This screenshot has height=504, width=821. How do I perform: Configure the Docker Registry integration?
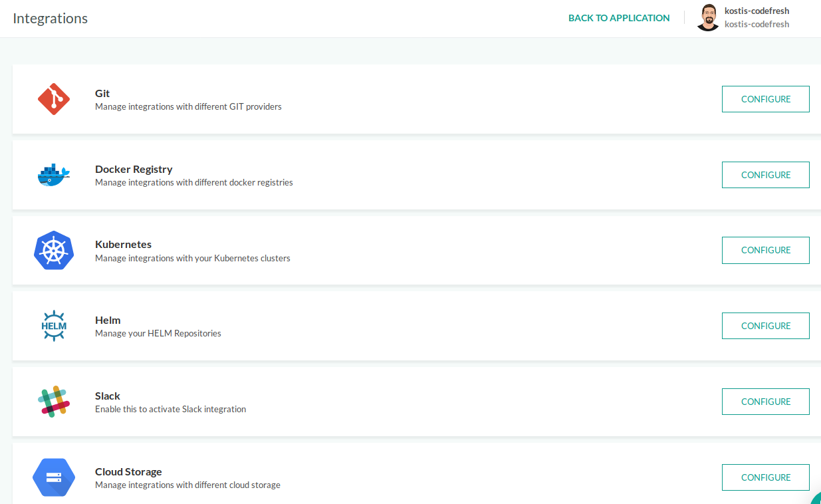(x=765, y=175)
